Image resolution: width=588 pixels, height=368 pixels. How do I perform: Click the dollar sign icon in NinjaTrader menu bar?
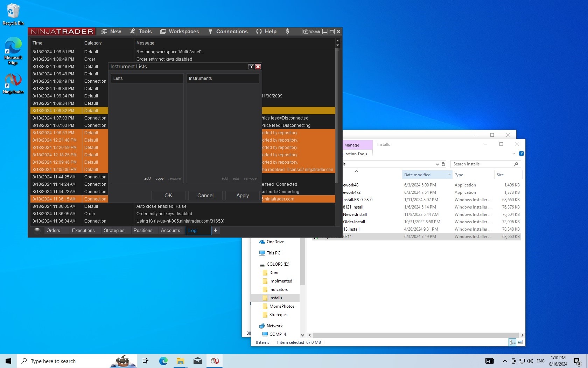click(287, 31)
